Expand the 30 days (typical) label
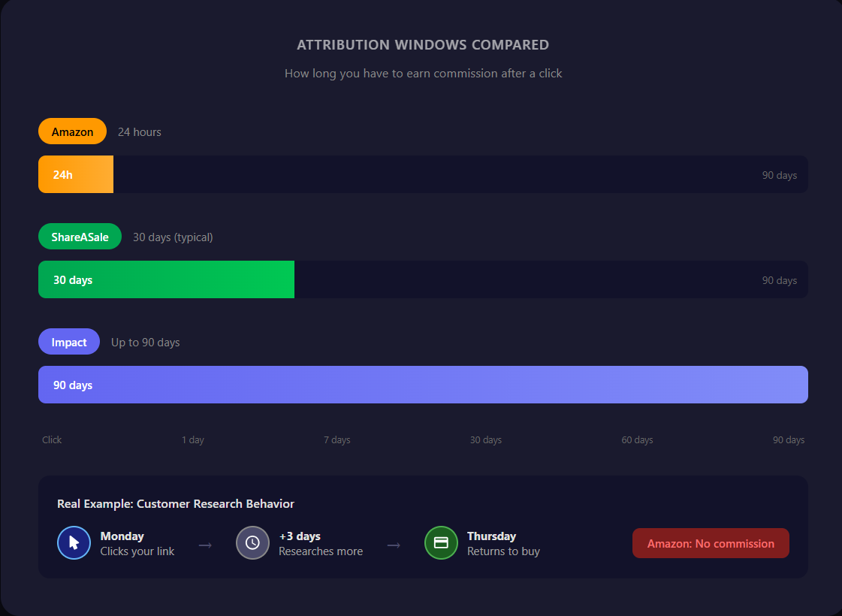This screenshot has width=842, height=616. 173,237
